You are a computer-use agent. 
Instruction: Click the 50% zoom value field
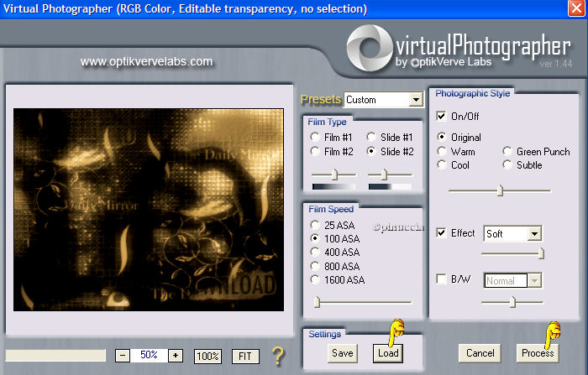pyautogui.click(x=149, y=355)
